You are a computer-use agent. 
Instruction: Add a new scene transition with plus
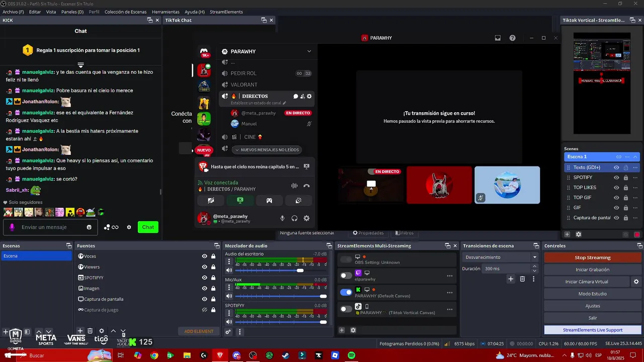[511, 279]
